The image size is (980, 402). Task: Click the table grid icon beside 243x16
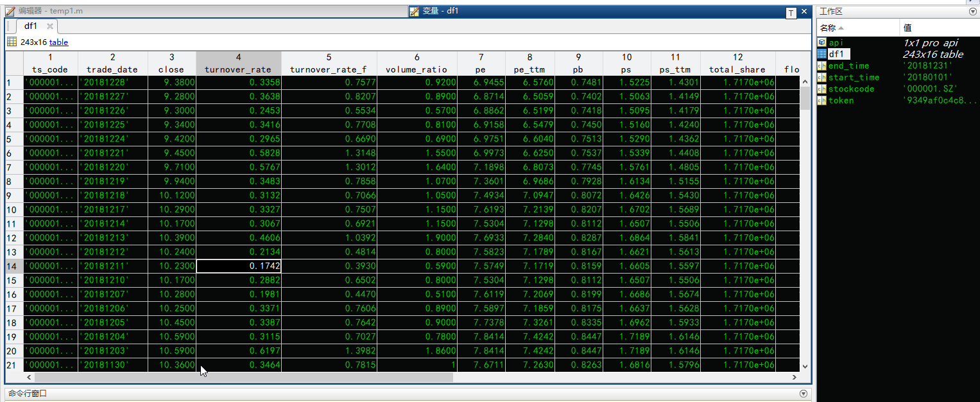tap(12, 42)
